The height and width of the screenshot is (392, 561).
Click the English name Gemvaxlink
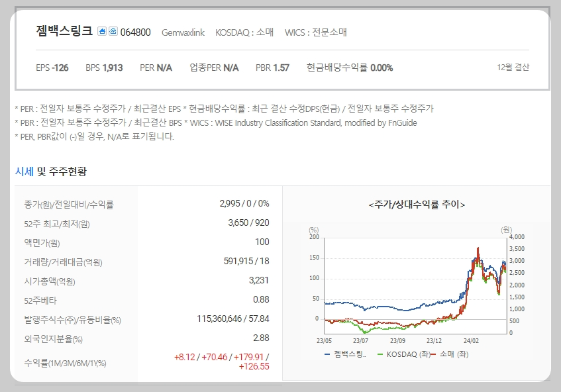coord(183,32)
